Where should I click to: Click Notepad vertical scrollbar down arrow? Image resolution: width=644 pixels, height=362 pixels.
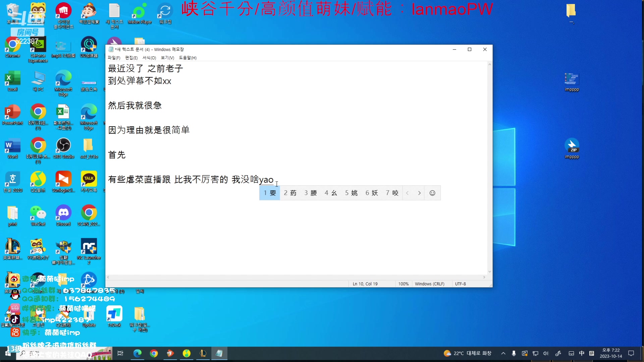(x=490, y=272)
